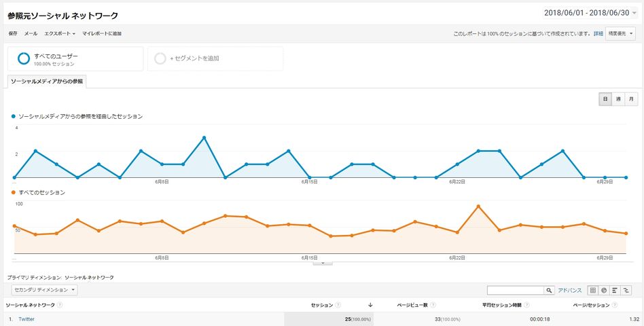Viewport: 644px width, 326px height.
Task: Click inside the table search field
Action: coord(515,290)
